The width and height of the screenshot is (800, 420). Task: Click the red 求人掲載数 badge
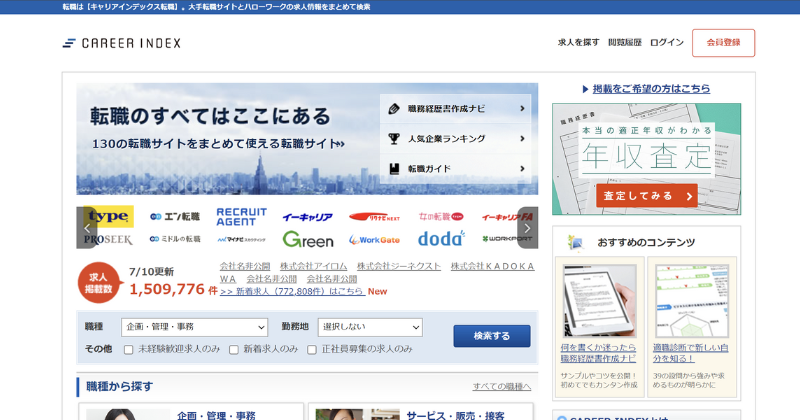click(99, 283)
